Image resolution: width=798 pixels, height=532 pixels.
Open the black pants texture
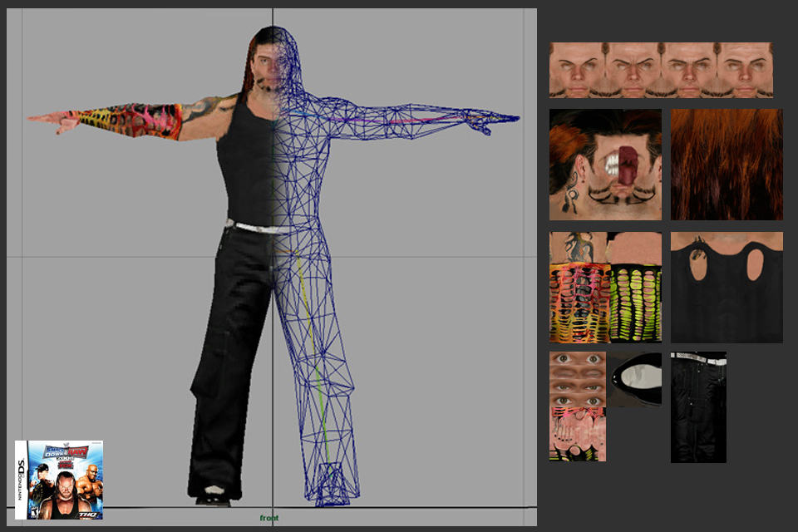pos(699,407)
